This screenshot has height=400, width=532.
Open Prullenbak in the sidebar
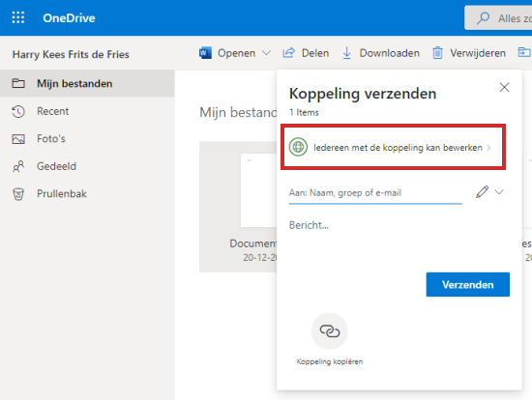pyautogui.click(x=87, y=193)
